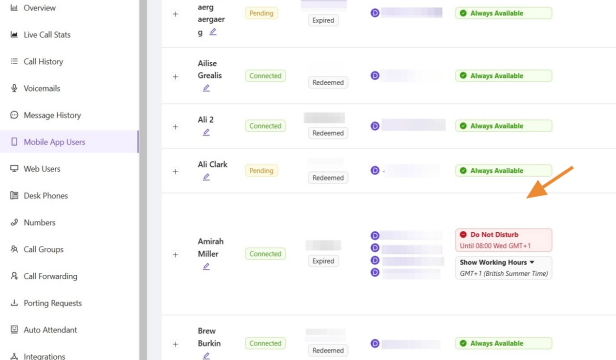Click the Desk Phones icon
This screenshot has width=616, height=360.
tap(14, 195)
